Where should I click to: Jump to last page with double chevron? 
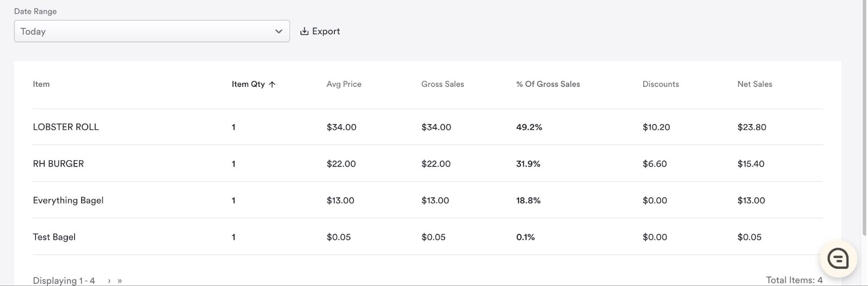[120, 281]
